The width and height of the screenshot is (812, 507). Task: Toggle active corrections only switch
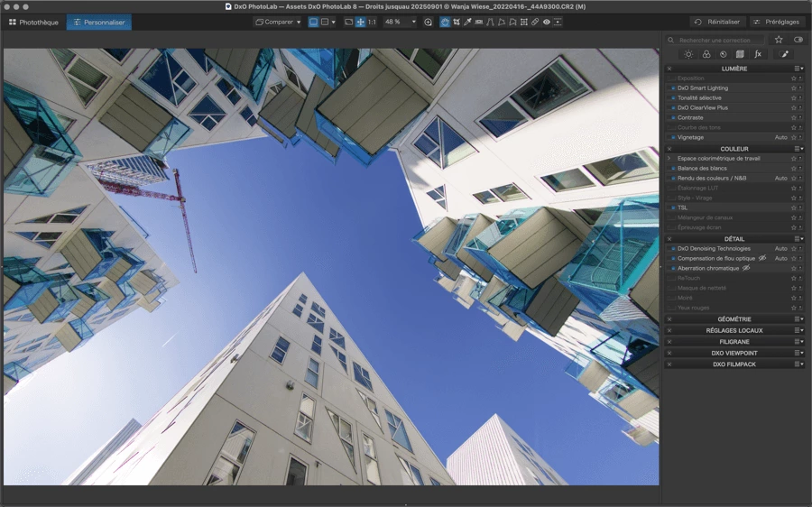pos(798,40)
